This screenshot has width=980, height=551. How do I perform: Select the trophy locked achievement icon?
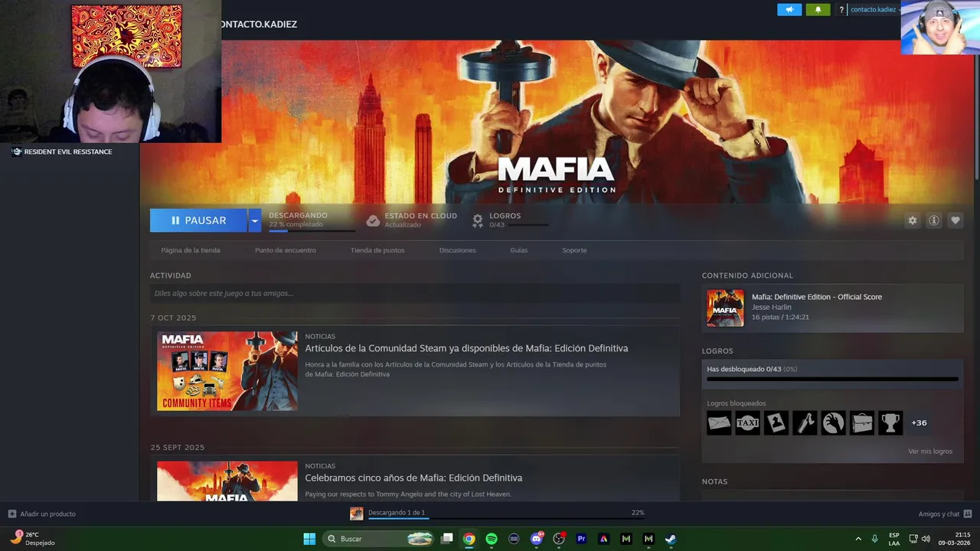pyautogui.click(x=890, y=422)
